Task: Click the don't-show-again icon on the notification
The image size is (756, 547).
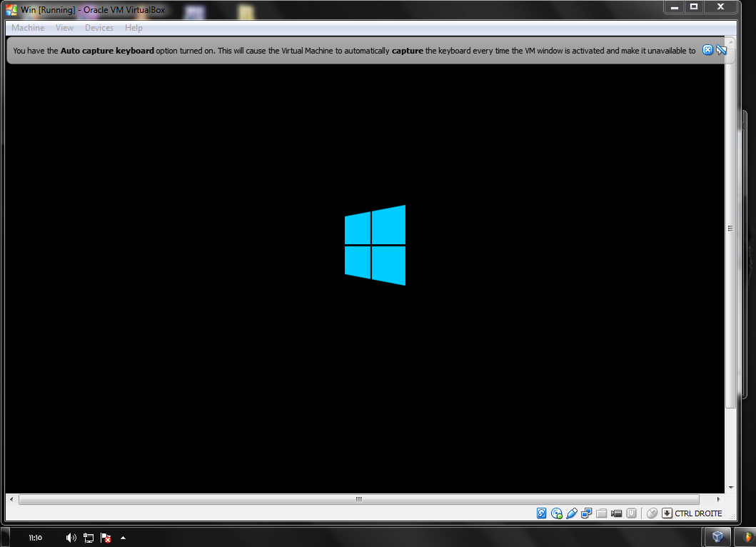Action: pyautogui.click(x=721, y=50)
